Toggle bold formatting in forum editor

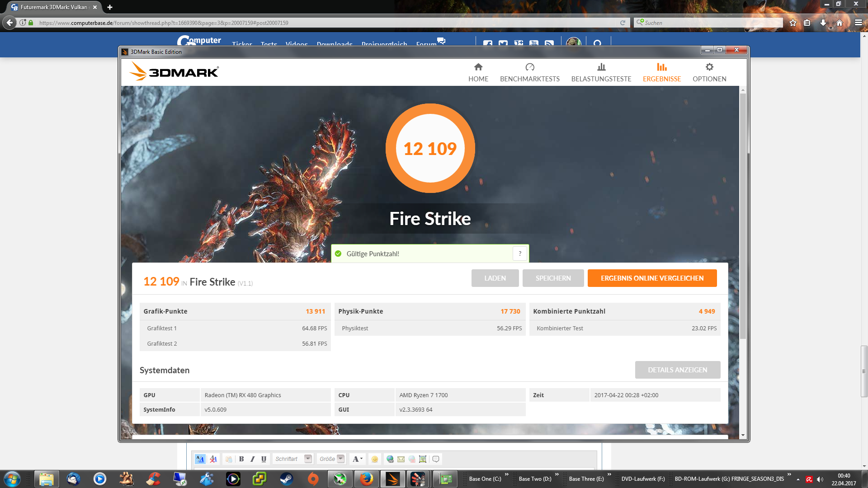coord(241,459)
